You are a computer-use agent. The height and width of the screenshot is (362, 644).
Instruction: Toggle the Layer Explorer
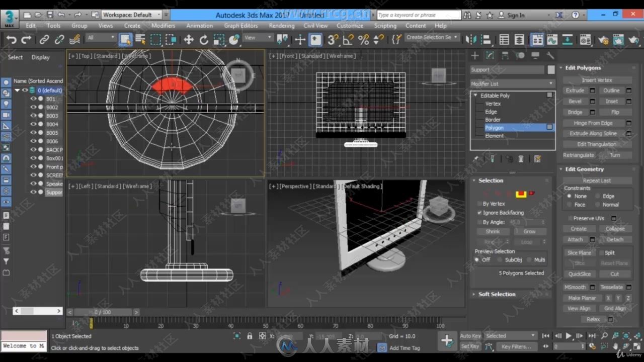click(x=519, y=39)
